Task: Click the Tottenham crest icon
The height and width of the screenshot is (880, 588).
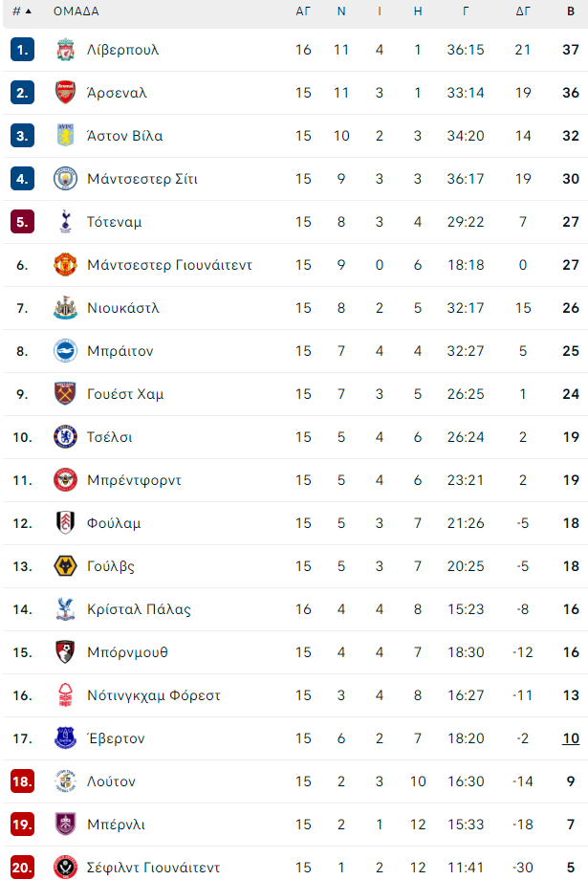Action: 65,222
